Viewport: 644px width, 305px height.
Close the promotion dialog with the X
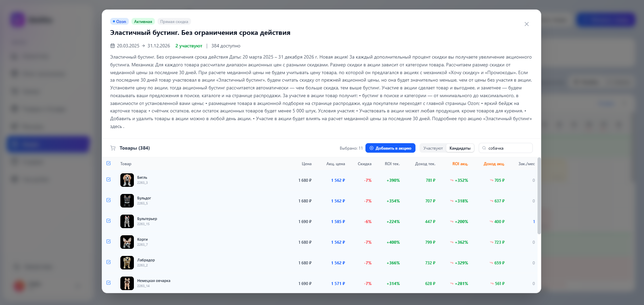point(526,24)
